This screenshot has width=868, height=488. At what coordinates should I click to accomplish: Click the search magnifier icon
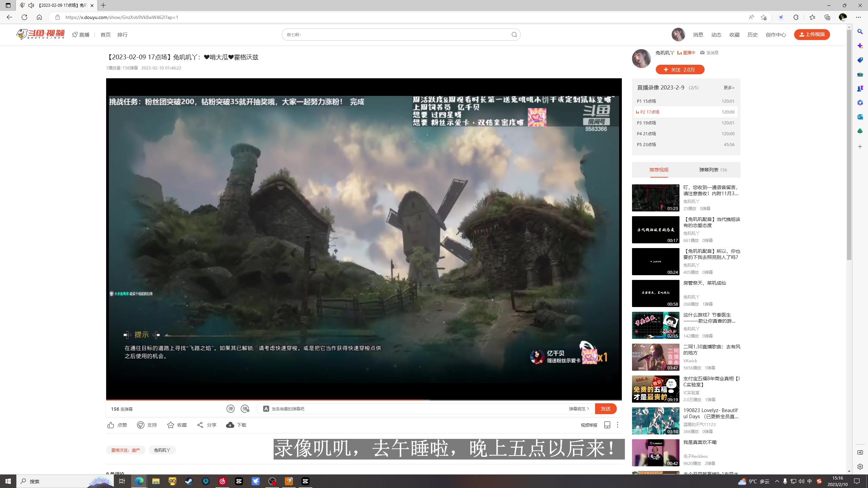click(514, 35)
